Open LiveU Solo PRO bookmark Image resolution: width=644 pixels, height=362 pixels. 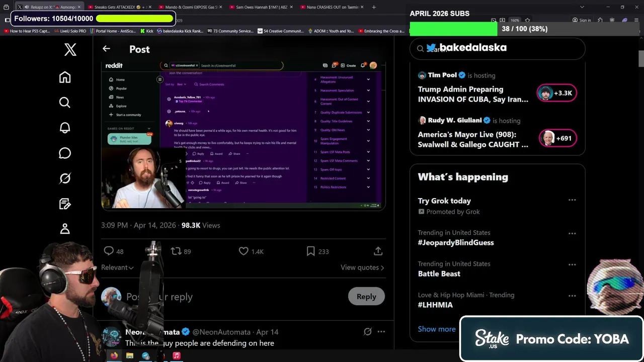click(70, 31)
